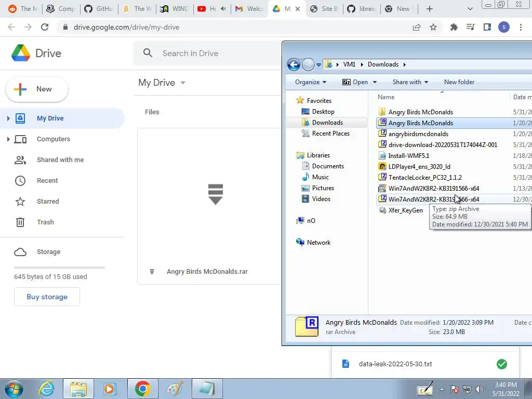
Task: Switch to the YouTube tab
Action: [212, 9]
